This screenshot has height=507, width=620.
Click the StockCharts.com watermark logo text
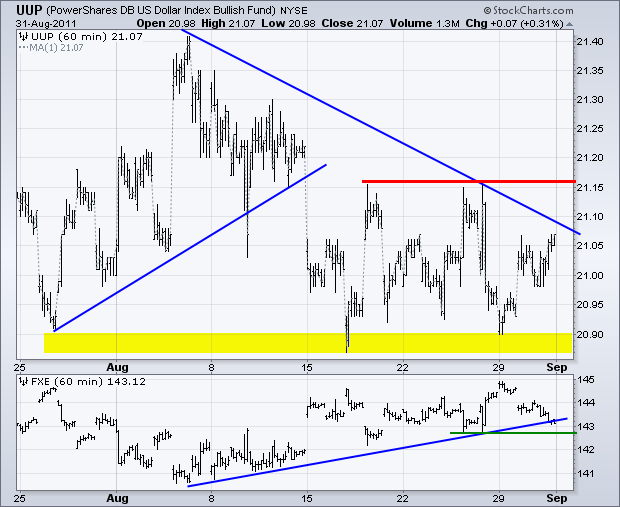(528, 11)
